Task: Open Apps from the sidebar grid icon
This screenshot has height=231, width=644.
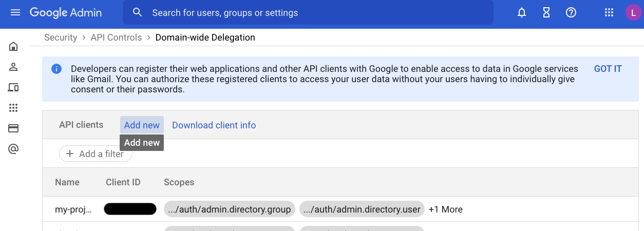Action: pos(14,108)
